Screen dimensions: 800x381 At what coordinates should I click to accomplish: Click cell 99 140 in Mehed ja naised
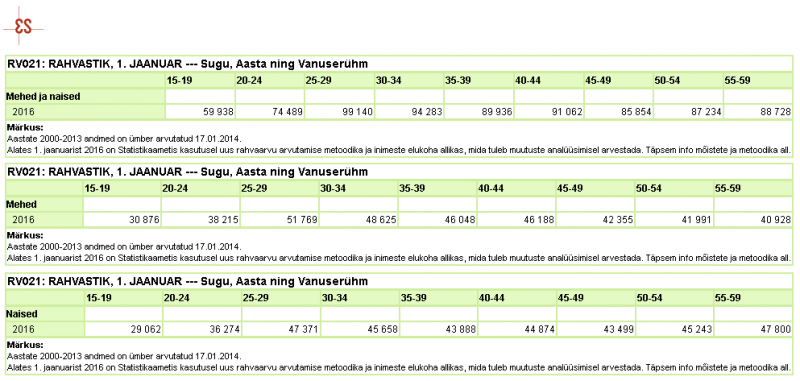358,112
